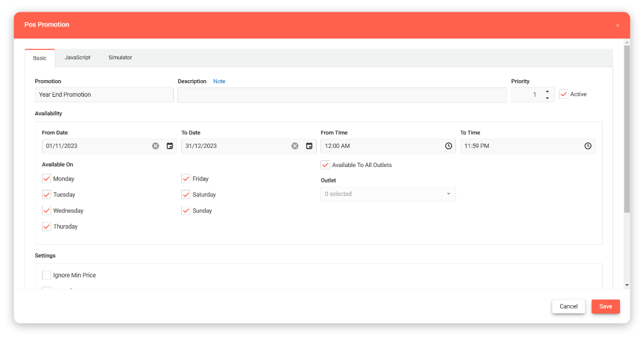The width and height of the screenshot is (644, 339).
Task: Open the To Date calendar picker
Action: 309,146
